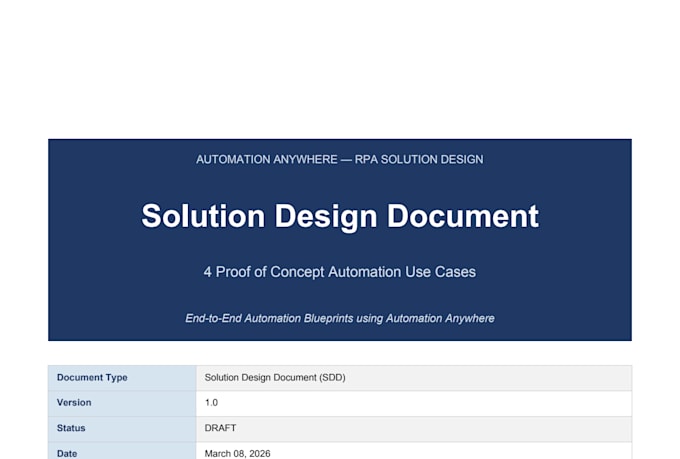
Task: Select the header 'AUTOMATION ANYWHERE — RPA SOLUTION DESIGN'
Action: tap(340, 160)
